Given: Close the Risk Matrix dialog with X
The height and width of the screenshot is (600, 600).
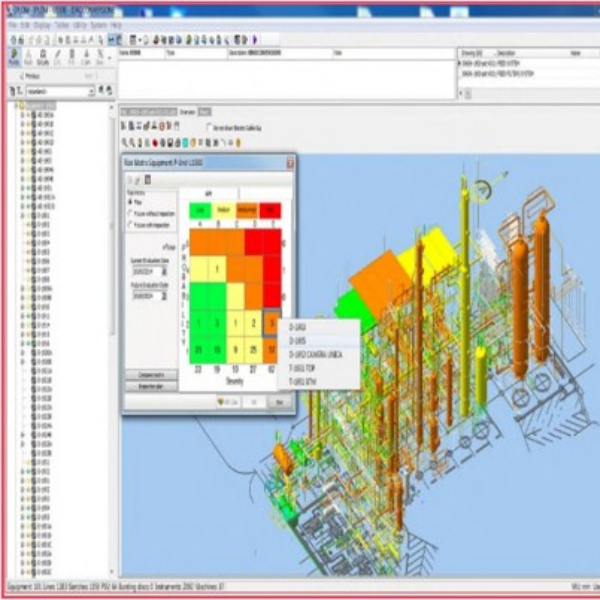Looking at the screenshot, I should click(x=289, y=162).
